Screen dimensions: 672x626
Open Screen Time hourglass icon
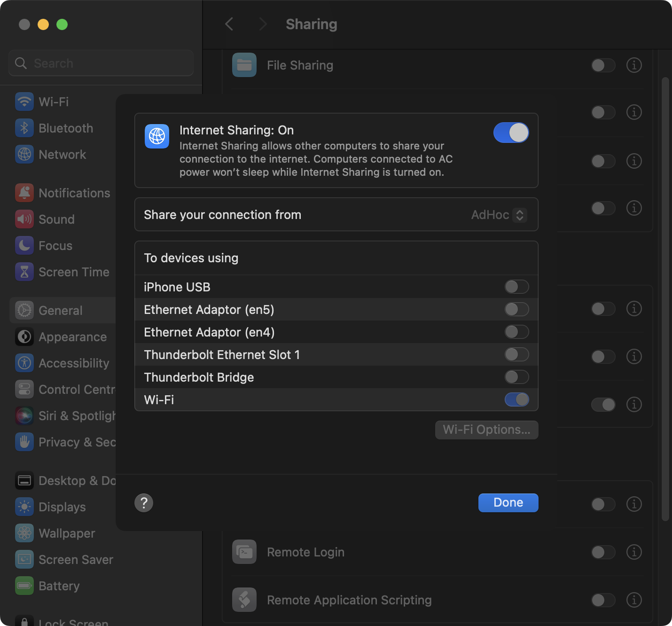pyautogui.click(x=24, y=272)
